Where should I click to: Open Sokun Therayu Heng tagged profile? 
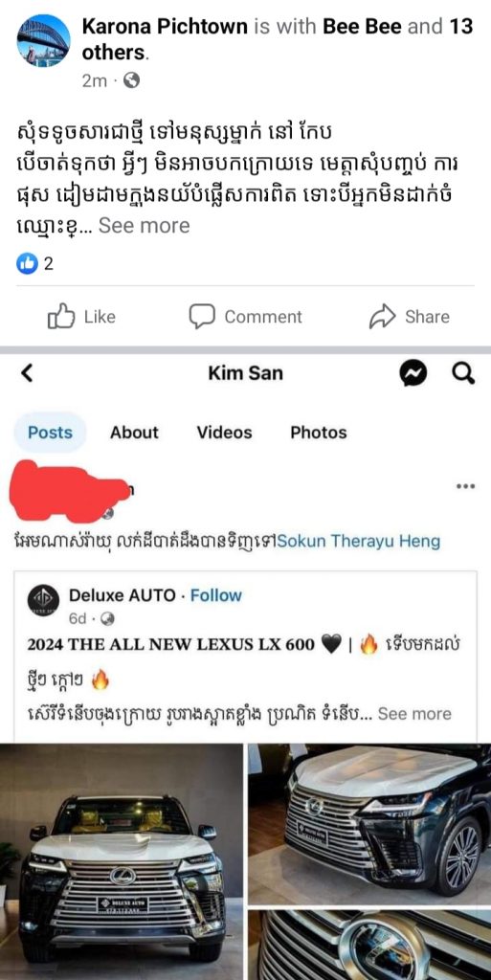[359, 542]
